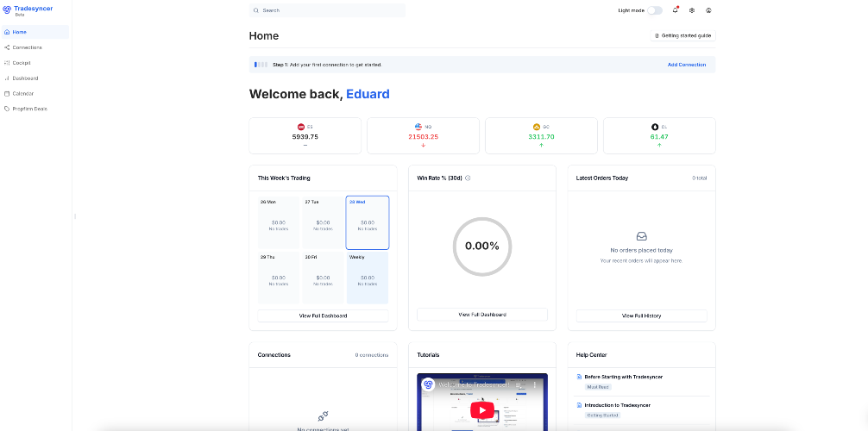Click the Getting Started tag
The height and width of the screenshot is (431, 868).
pos(603,415)
